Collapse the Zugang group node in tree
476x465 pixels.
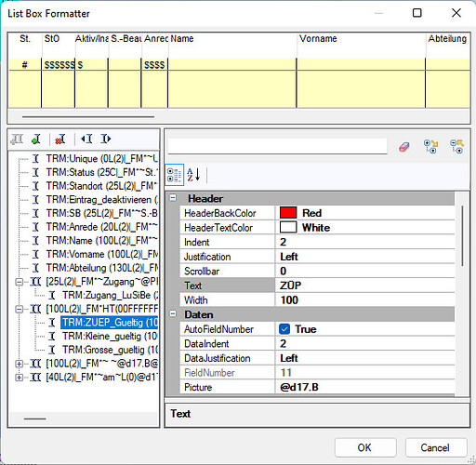(x=20, y=282)
